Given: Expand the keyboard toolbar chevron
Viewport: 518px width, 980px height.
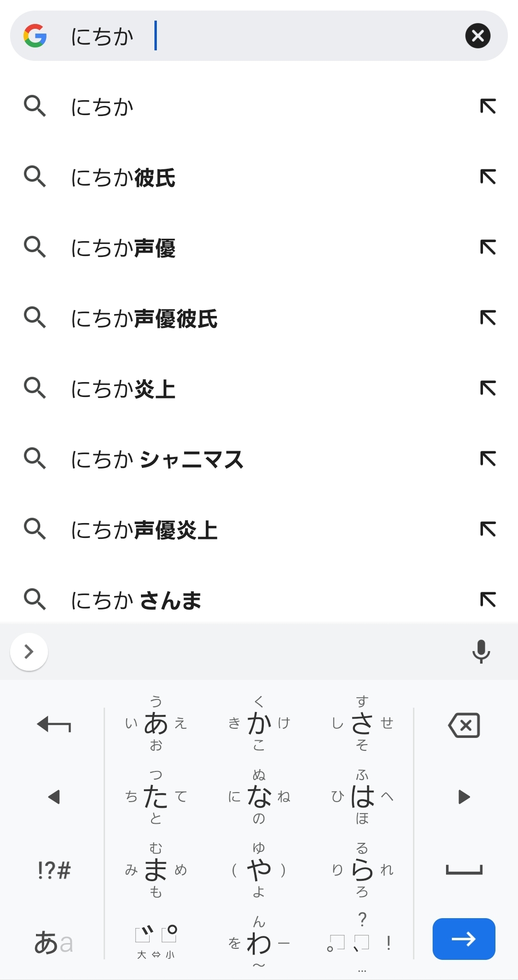Looking at the screenshot, I should [x=29, y=652].
